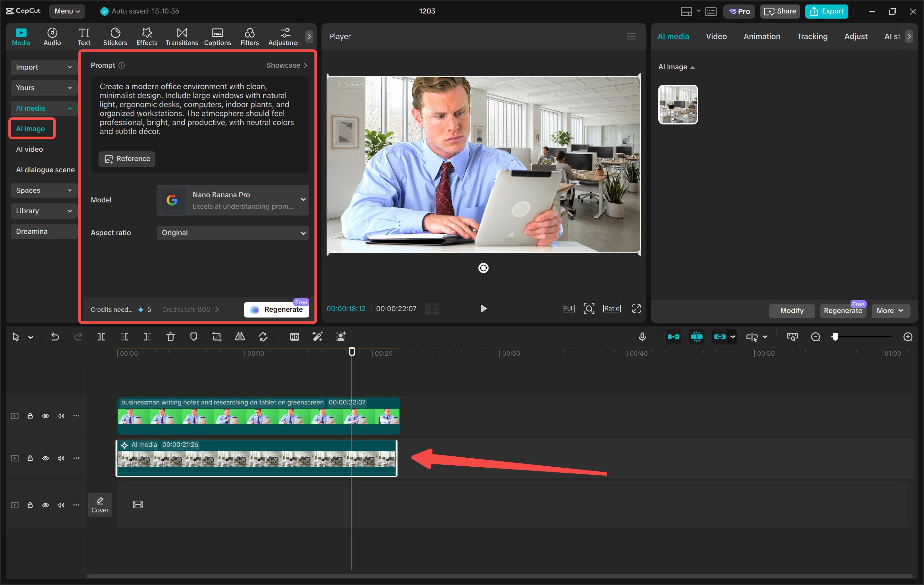
Task: Switch to the Animation tab
Action: [x=762, y=37]
